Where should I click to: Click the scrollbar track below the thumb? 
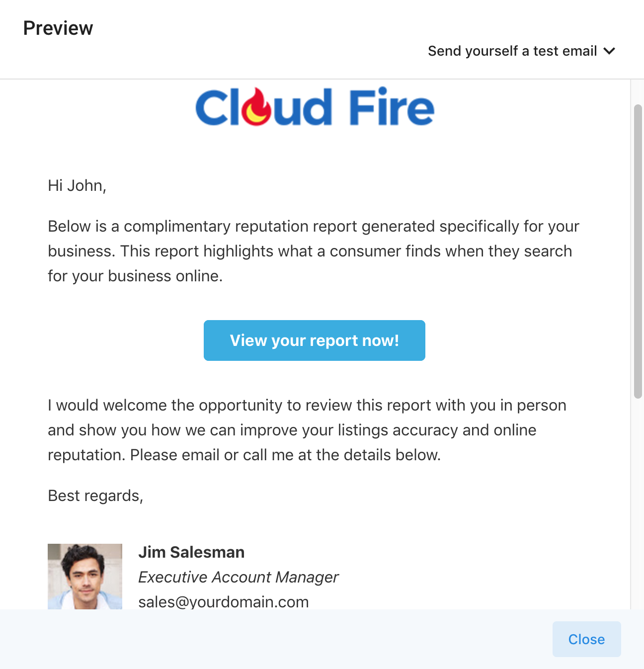(x=638, y=502)
